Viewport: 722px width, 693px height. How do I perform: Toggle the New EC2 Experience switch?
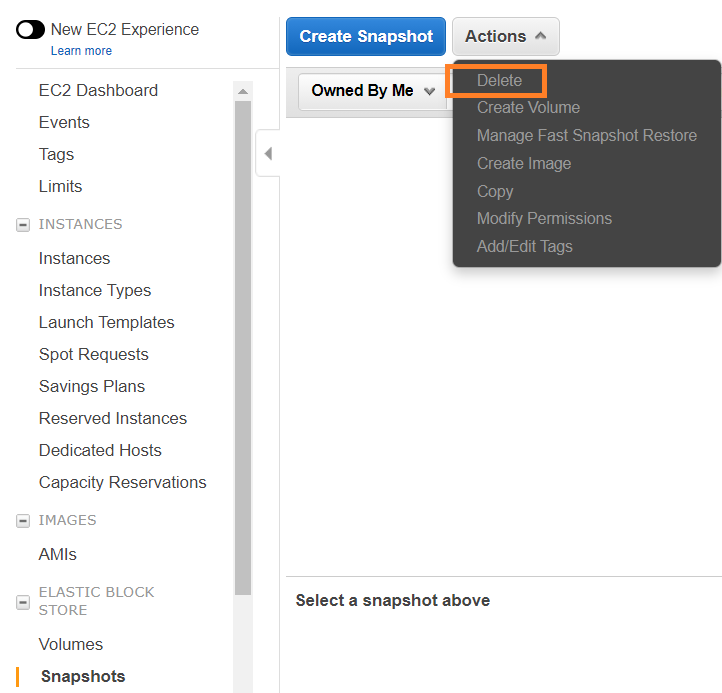coord(30,30)
